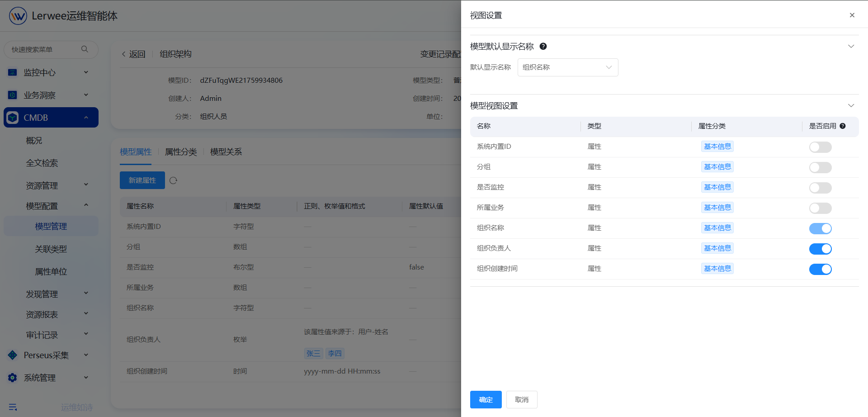
Task: Close the 视图设置 panel
Action: [852, 15]
